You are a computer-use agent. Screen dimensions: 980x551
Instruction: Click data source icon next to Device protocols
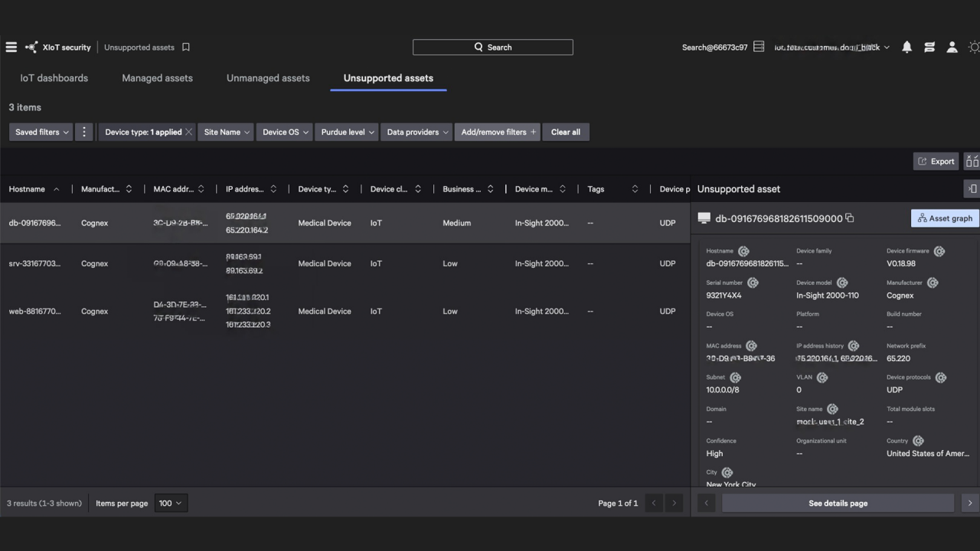click(x=941, y=377)
